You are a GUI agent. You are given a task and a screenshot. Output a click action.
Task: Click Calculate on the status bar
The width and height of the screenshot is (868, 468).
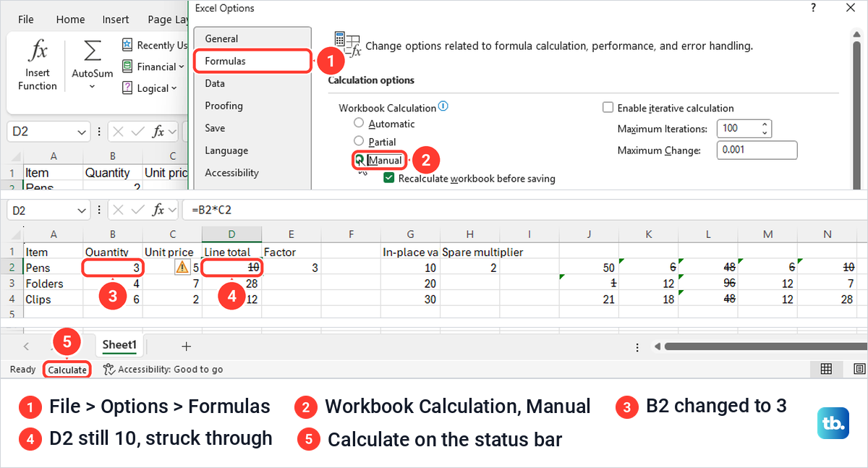(x=67, y=370)
